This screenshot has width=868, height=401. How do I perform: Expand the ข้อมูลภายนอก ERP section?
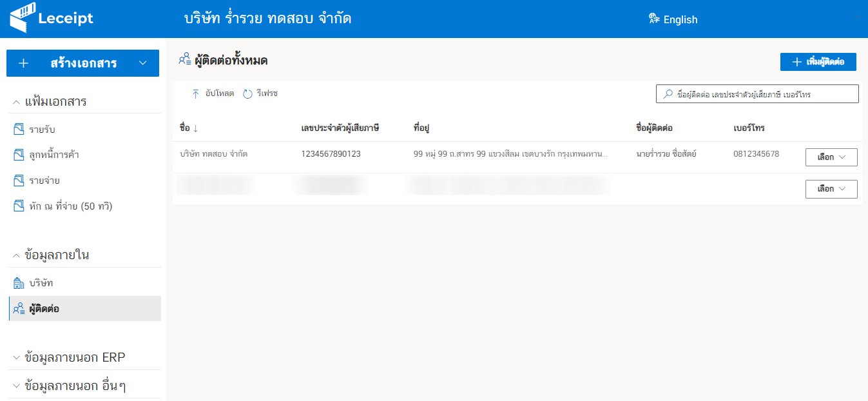[16, 357]
